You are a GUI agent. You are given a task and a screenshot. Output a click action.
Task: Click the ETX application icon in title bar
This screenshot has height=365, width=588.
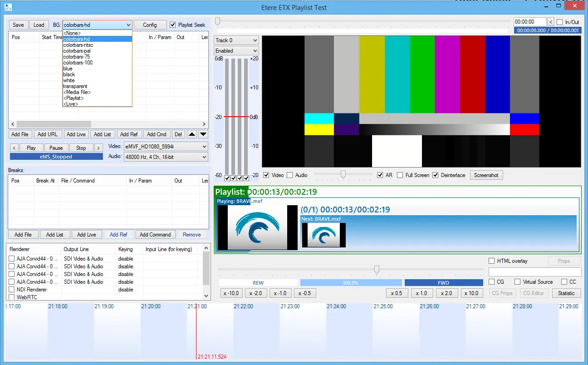click(x=8, y=7)
